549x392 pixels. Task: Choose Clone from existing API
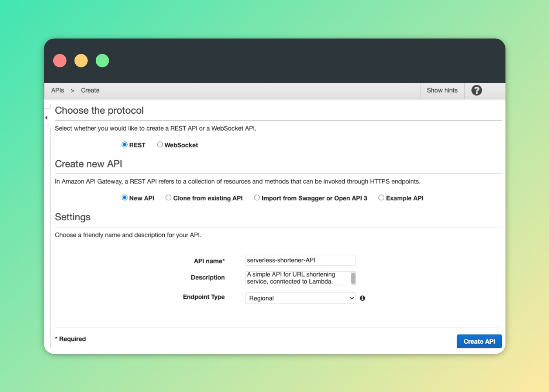point(168,198)
